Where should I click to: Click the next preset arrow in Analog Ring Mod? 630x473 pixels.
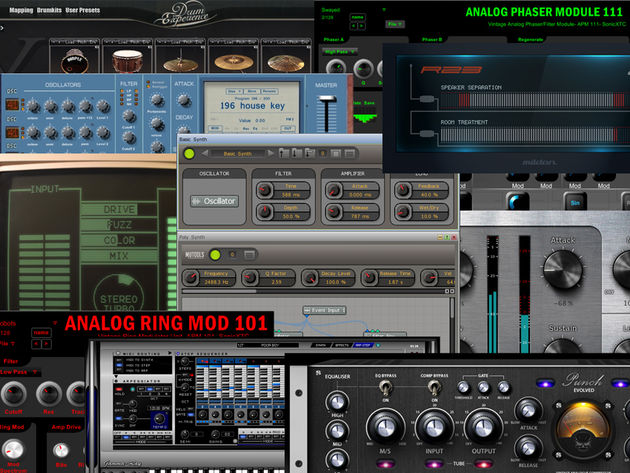point(47,344)
